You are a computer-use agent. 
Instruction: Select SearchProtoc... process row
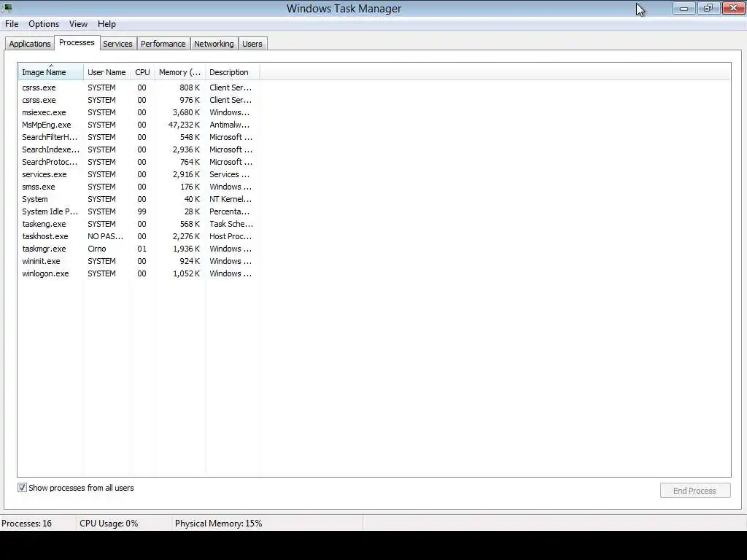tap(138, 162)
